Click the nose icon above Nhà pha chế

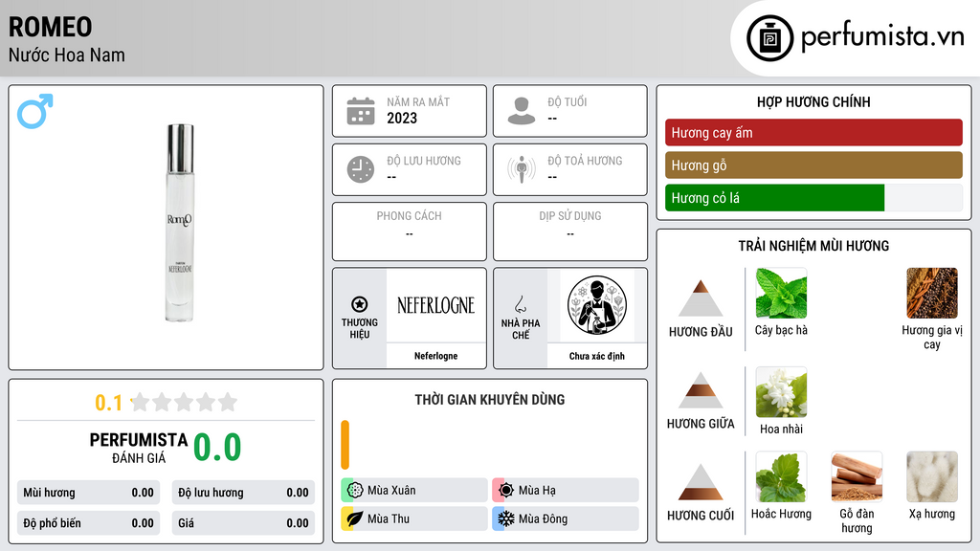click(520, 304)
